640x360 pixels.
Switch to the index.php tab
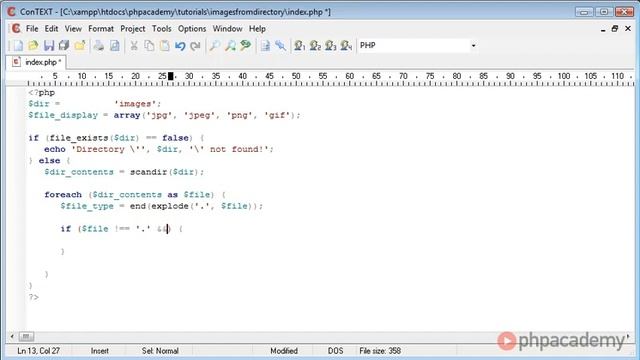(x=36, y=62)
